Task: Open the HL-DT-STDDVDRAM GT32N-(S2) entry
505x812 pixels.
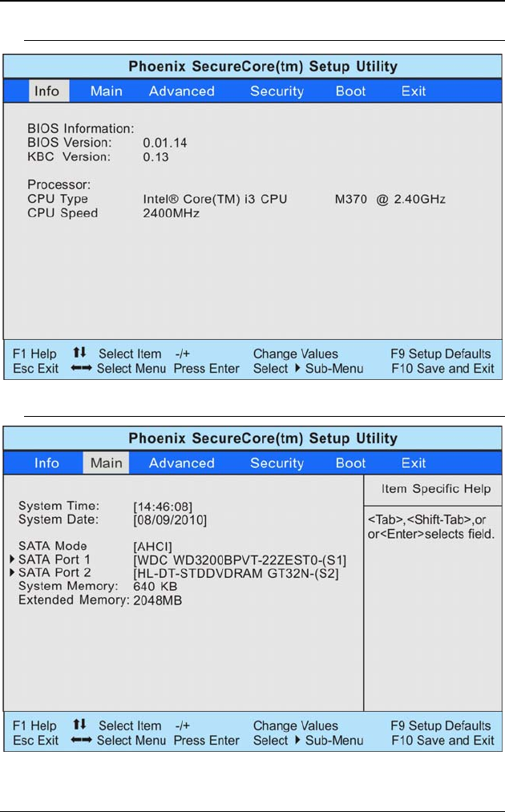Action: pos(236,573)
